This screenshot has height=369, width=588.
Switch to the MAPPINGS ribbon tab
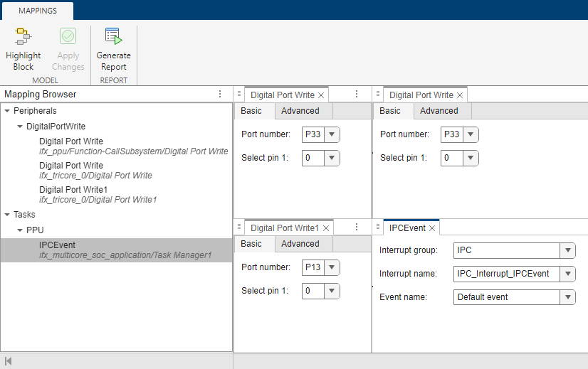38,11
